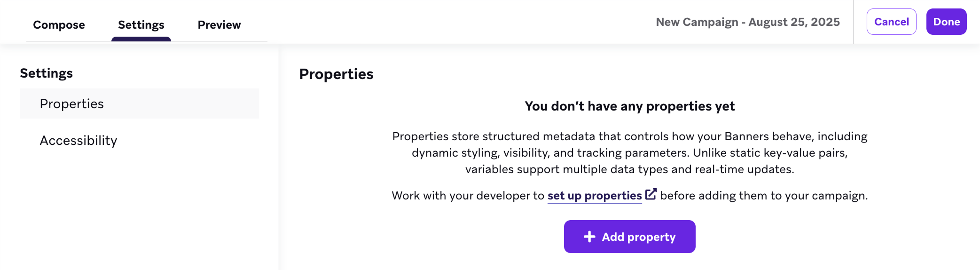Open the Preview tab
980x270 pixels.
219,24
